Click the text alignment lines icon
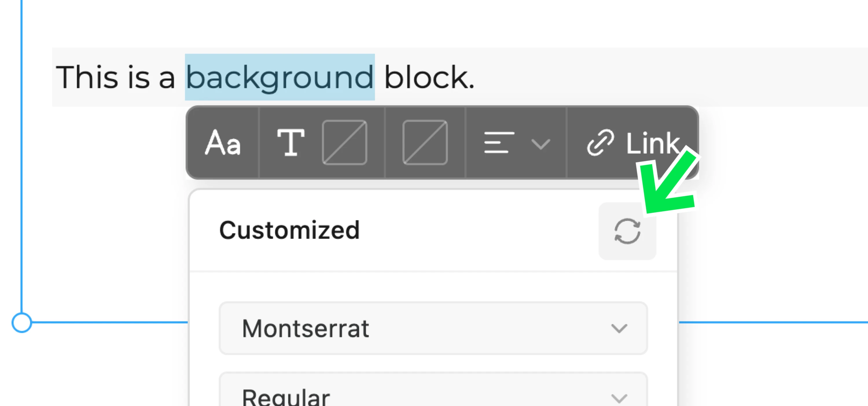This screenshot has height=406, width=868. pos(499,143)
